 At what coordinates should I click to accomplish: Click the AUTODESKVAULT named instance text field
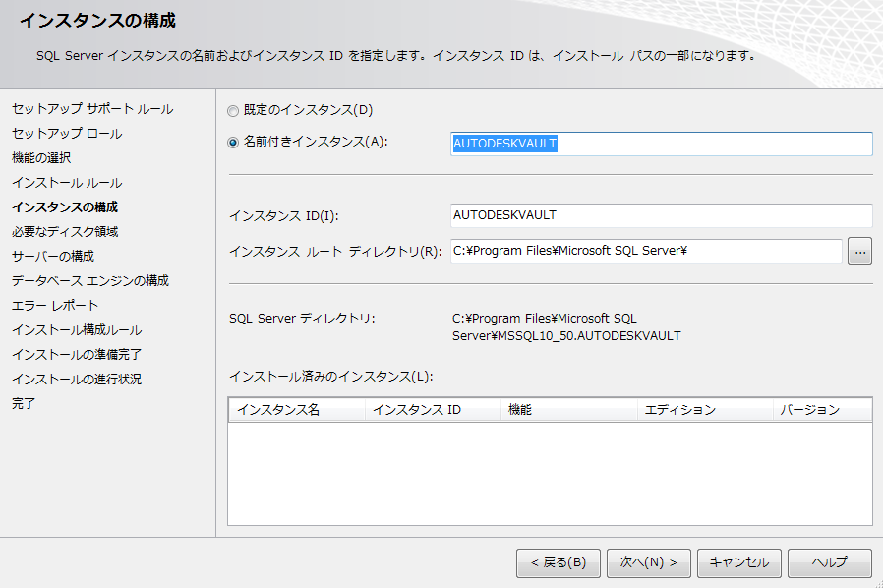(659, 144)
